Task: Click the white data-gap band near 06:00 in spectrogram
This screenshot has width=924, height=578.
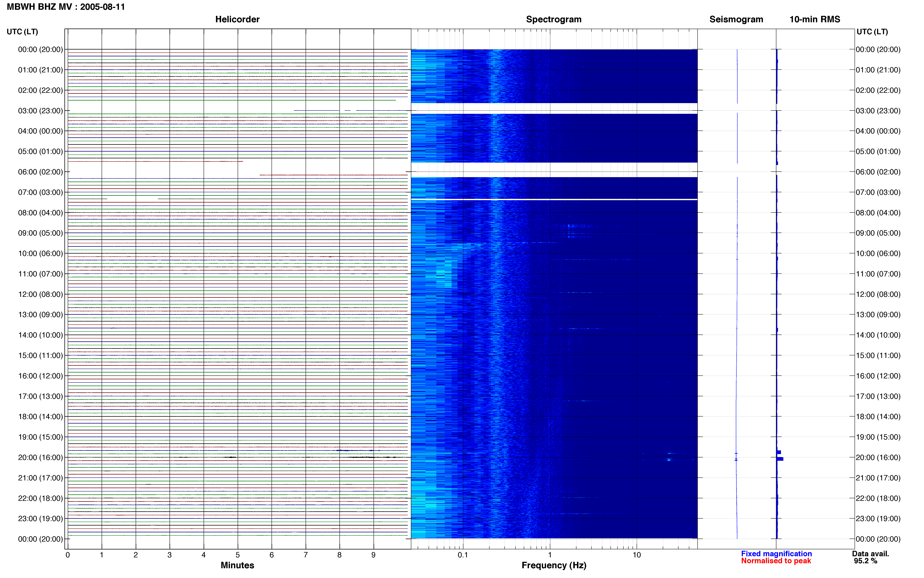Action: pyautogui.click(x=554, y=170)
